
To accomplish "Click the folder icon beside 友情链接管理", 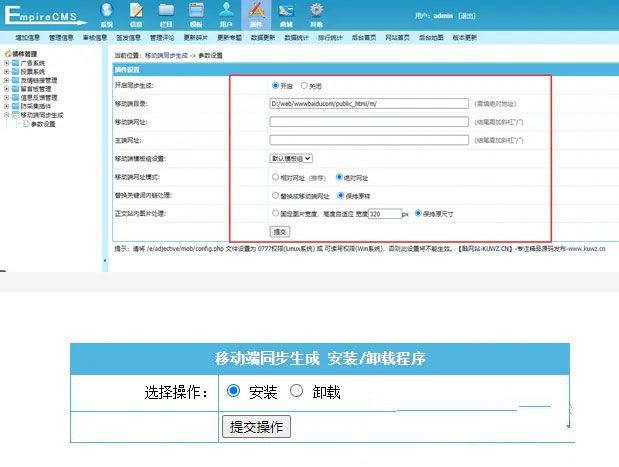I will [15, 80].
